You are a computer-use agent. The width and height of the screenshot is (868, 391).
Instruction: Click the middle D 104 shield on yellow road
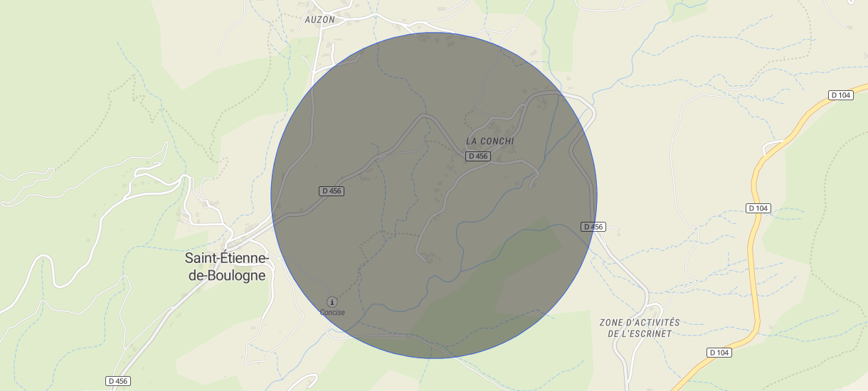[x=758, y=208]
